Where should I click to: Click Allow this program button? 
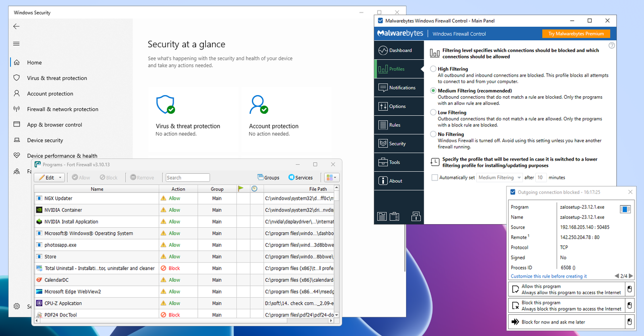566,289
